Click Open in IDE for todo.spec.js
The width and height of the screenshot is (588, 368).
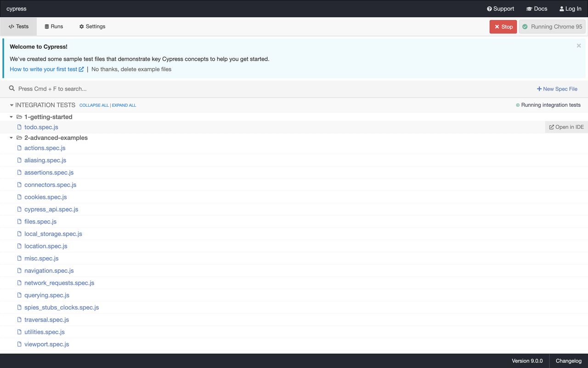pyautogui.click(x=566, y=127)
